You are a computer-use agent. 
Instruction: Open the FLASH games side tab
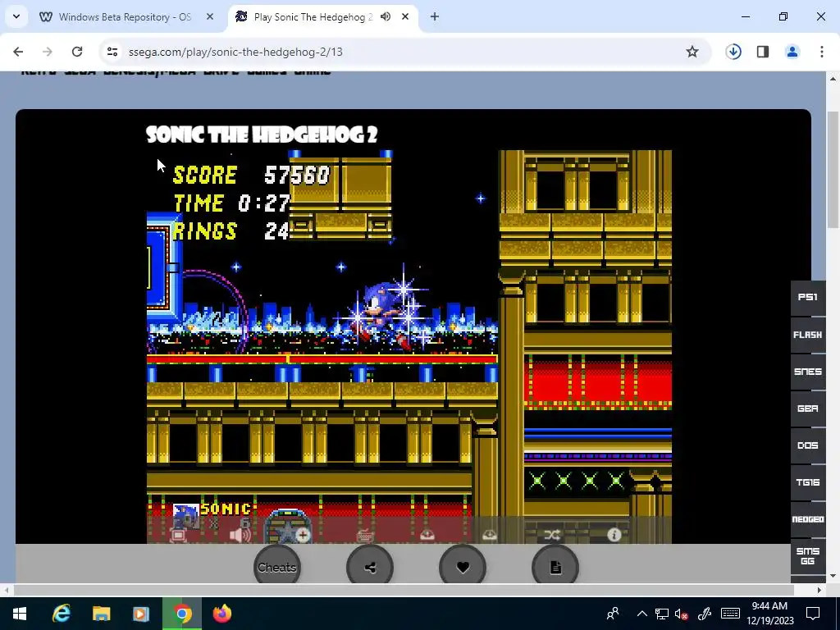(x=808, y=335)
